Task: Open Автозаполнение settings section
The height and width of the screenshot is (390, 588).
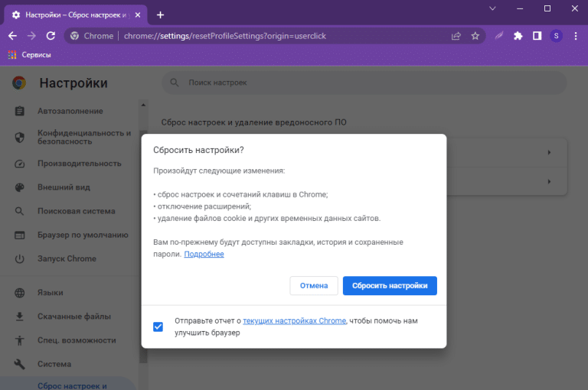Action: pos(70,111)
